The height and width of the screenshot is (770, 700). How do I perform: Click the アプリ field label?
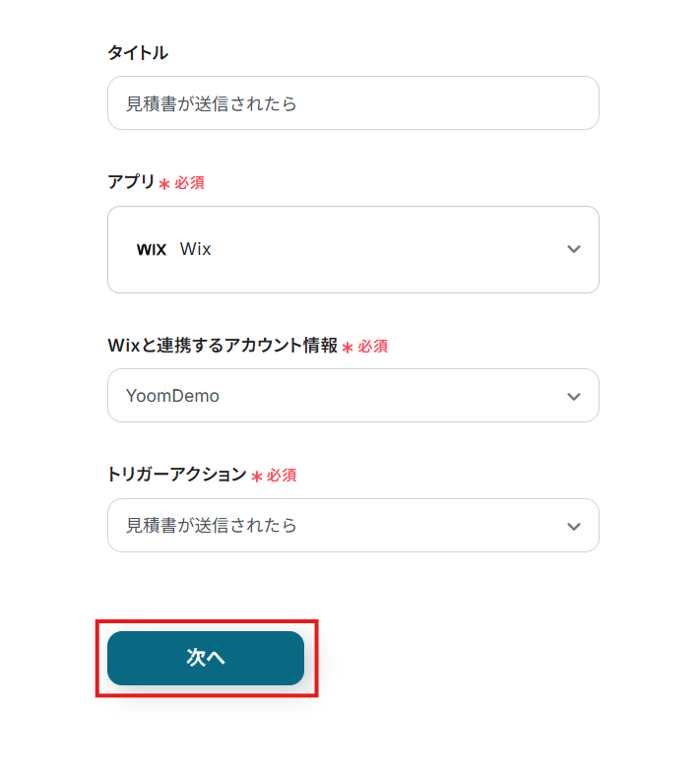[131, 182]
